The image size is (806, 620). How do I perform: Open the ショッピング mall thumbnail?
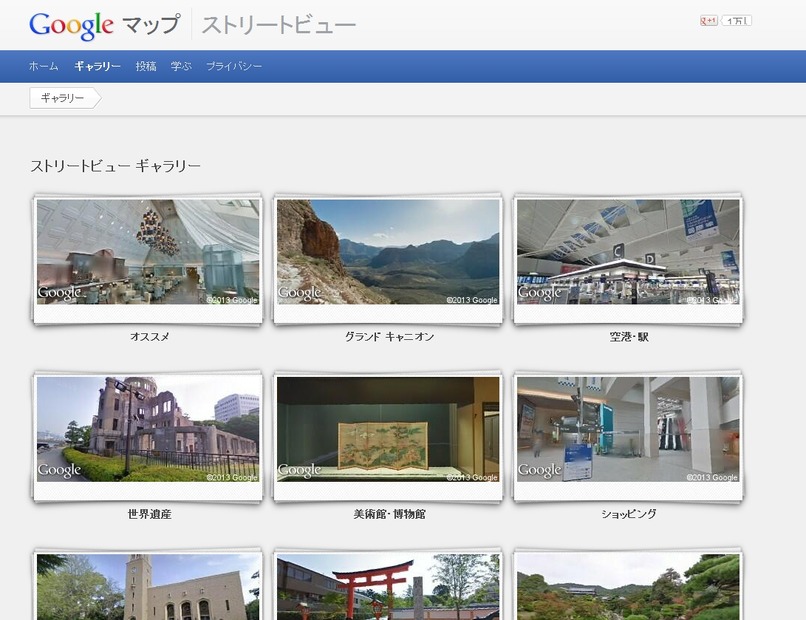coord(628,429)
